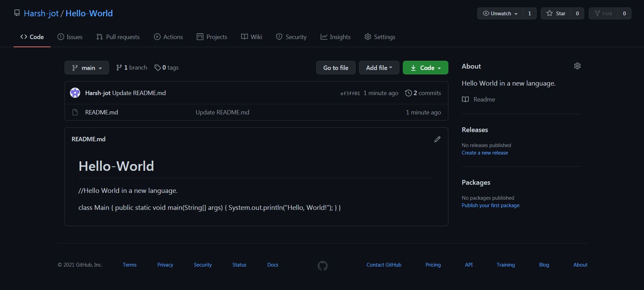Expand the main branch selector dropdown
Image resolution: width=644 pixels, height=290 pixels.
[87, 68]
